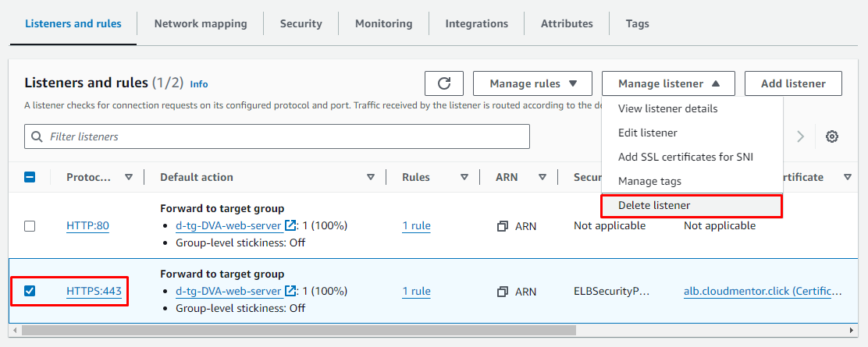The height and width of the screenshot is (347, 868).
Task: Click the search magnifier icon in filter box
Action: 37,136
